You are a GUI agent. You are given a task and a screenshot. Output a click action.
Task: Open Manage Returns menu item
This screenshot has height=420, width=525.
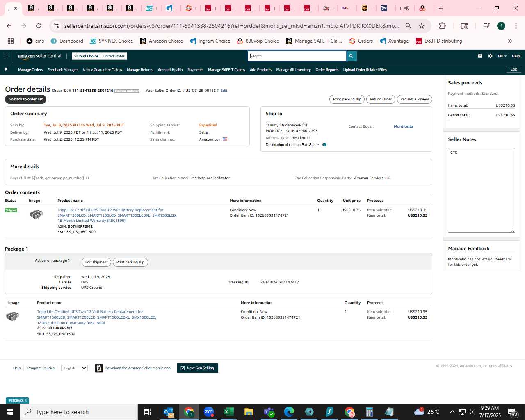click(x=140, y=70)
